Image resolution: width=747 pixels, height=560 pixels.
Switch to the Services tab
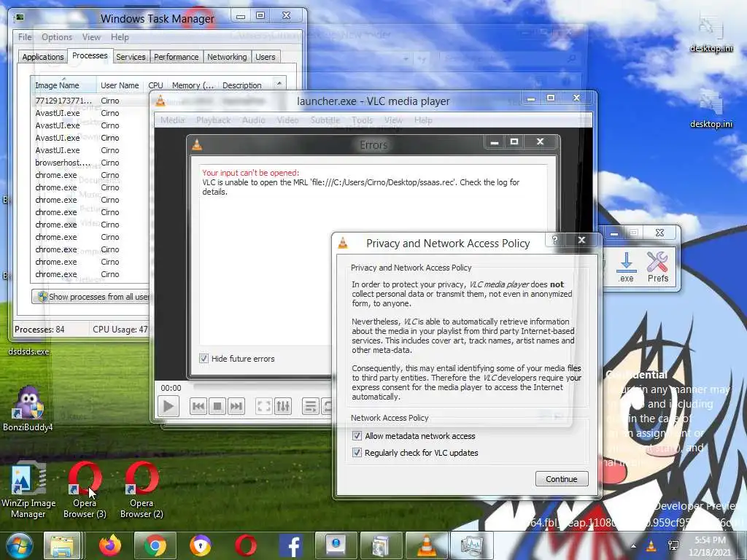point(131,57)
